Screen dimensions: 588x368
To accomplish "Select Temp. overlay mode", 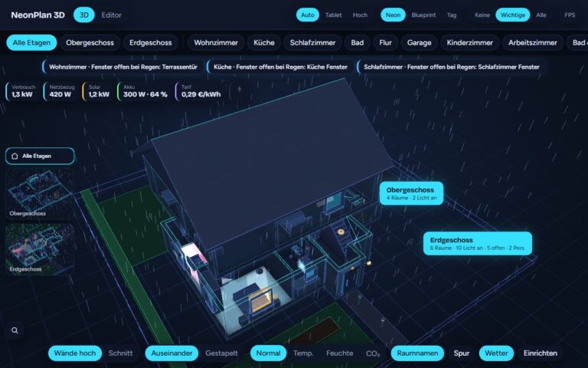I will pos(303,353).
